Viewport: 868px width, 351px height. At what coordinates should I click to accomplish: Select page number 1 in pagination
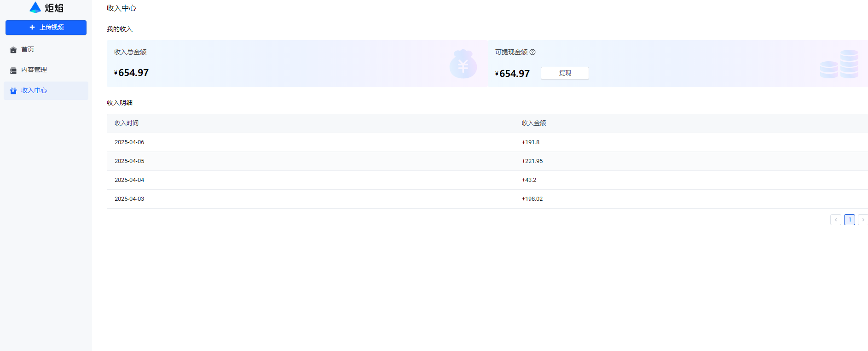pos(850,220)
